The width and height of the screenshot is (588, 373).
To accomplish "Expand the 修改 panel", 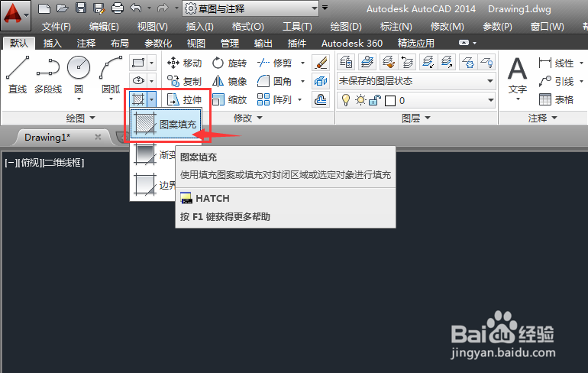I will coord(248,118).
